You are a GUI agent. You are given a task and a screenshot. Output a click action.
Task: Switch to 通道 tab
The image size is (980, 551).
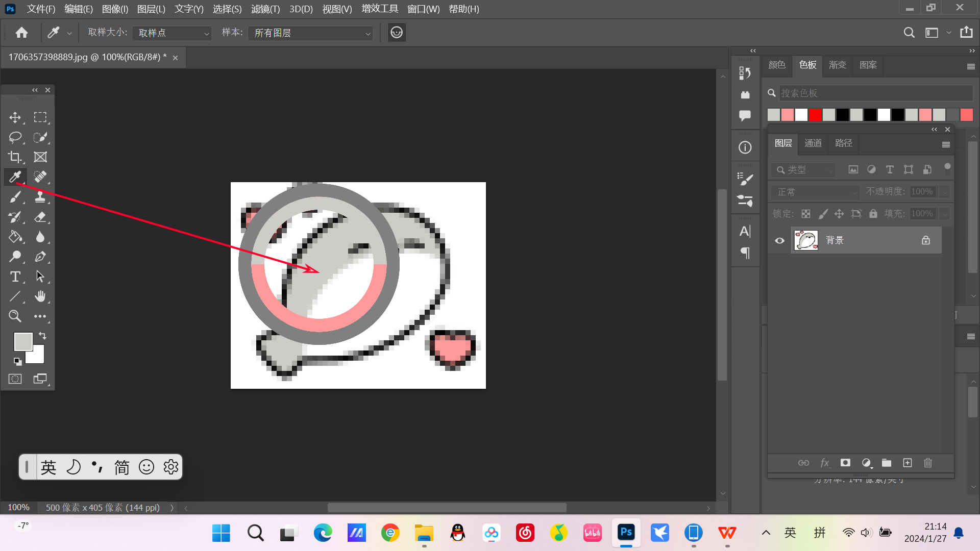pyautogui.click(x=813, y=143)
